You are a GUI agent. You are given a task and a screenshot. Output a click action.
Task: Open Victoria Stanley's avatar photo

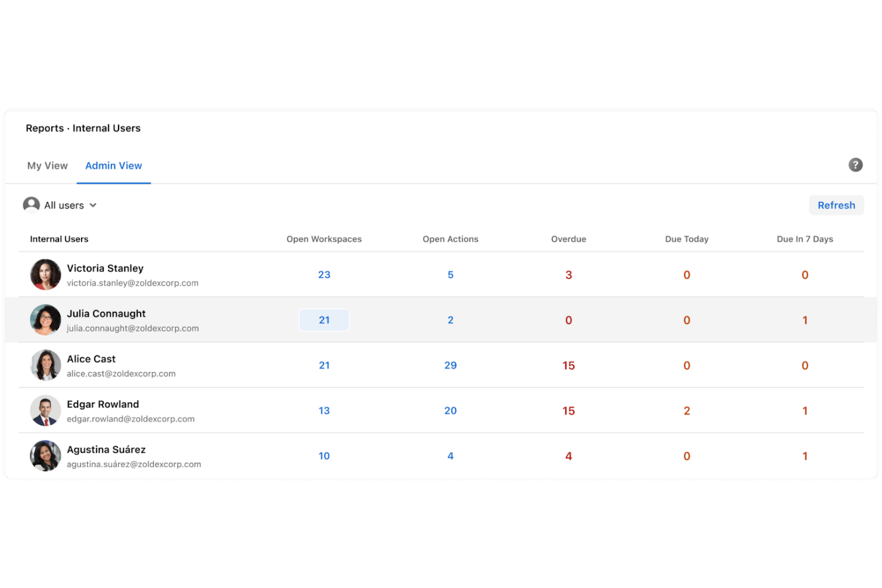click(46, 275)
